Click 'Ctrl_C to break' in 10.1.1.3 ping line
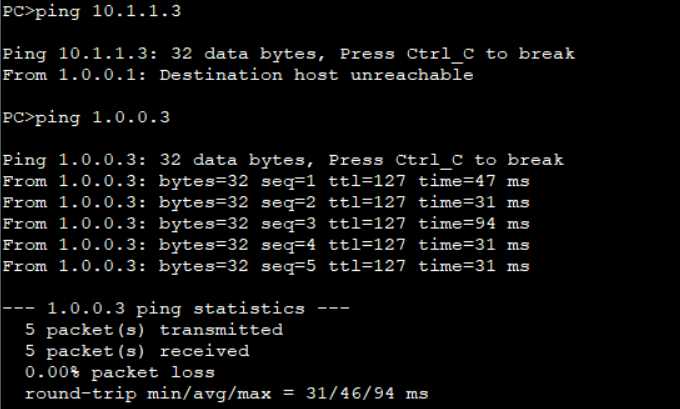Viewport: 680px width, 409px height. (490, 54)
